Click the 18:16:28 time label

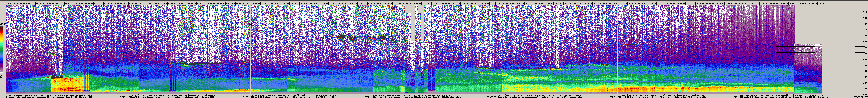(690, 3)
